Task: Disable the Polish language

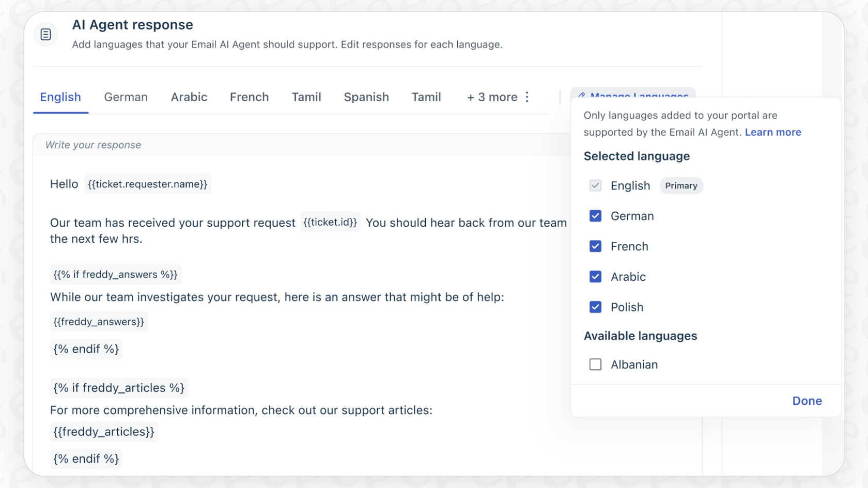Action: click(x=595, y=307)
